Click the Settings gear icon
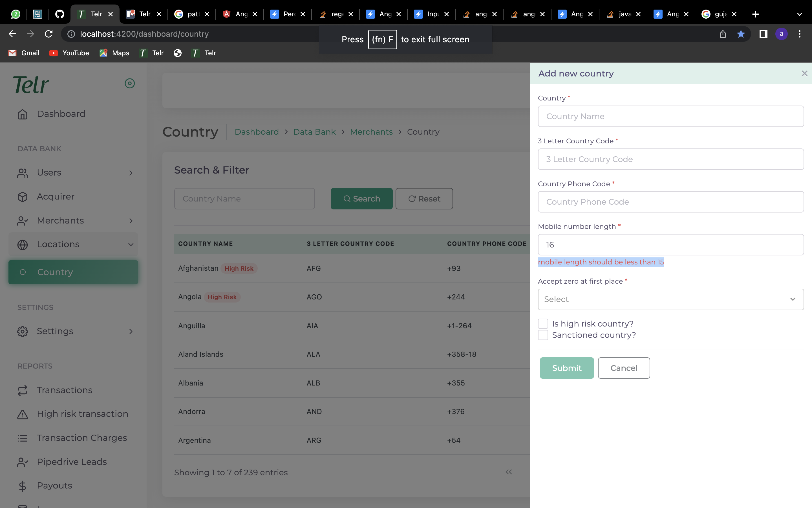This screenshot has height=508, width=812. [x=23, y=332]
